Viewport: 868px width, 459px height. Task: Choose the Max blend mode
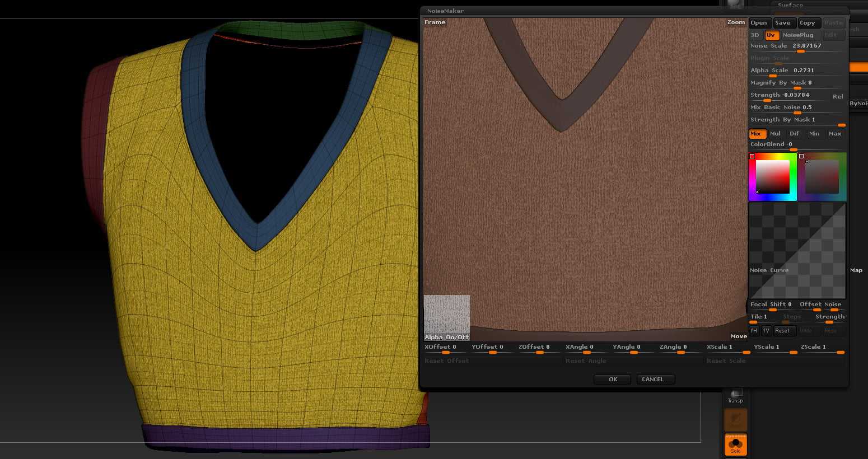coord(834,134)
